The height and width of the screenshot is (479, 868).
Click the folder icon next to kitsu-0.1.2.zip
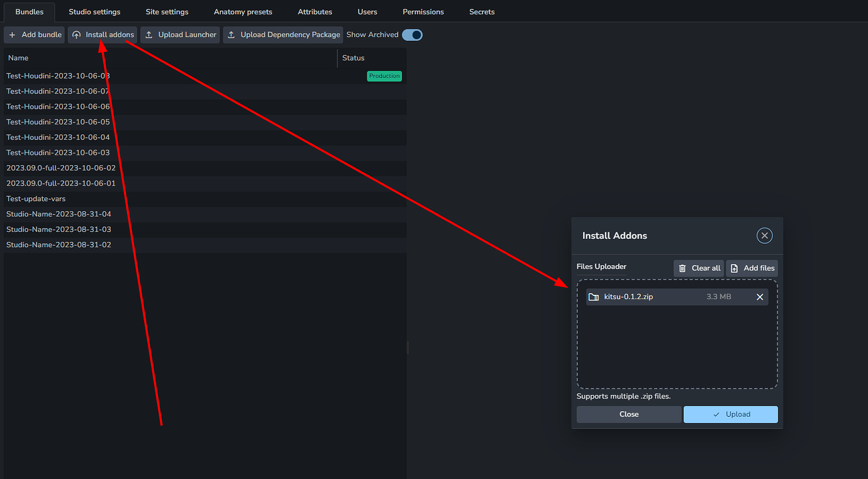(593, 296)
